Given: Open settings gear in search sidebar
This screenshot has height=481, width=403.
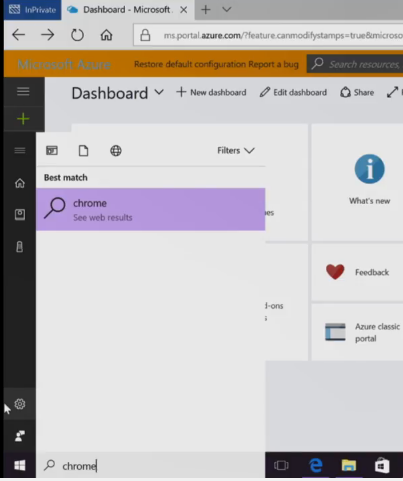Looking at the screenshot, I should coord(20,404).
